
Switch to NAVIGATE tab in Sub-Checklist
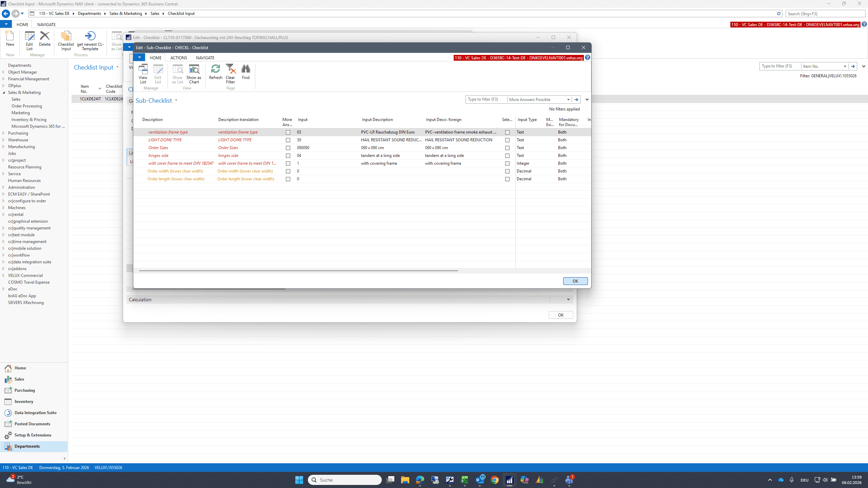coord(205,58)
